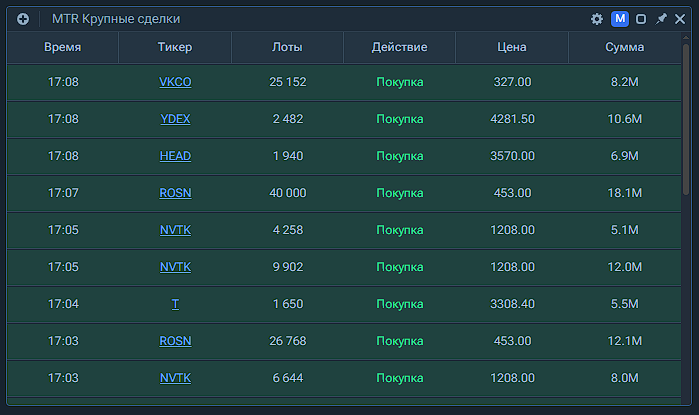Click the Действие column header

(399, 47)
